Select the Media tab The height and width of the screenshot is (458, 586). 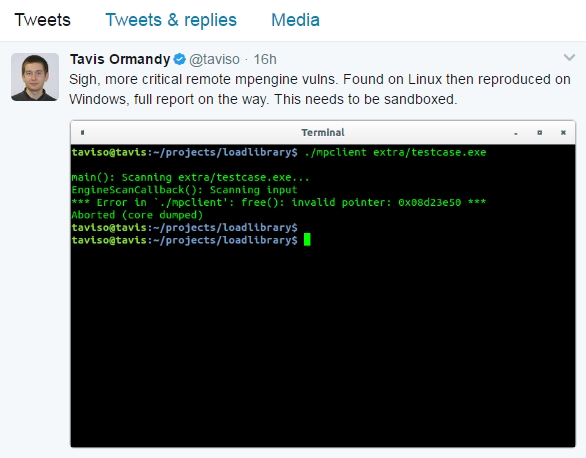pyautogui.click(x=295, y=20)
